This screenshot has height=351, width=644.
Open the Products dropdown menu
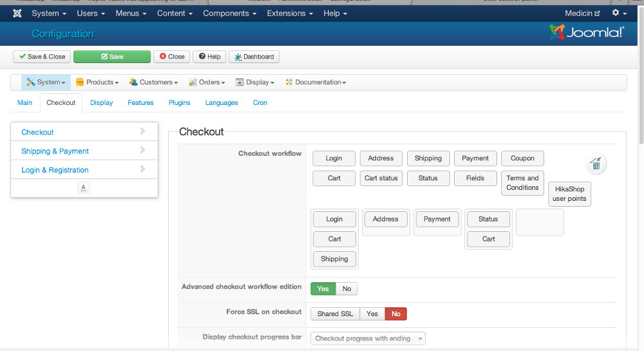tap(97, 82)
